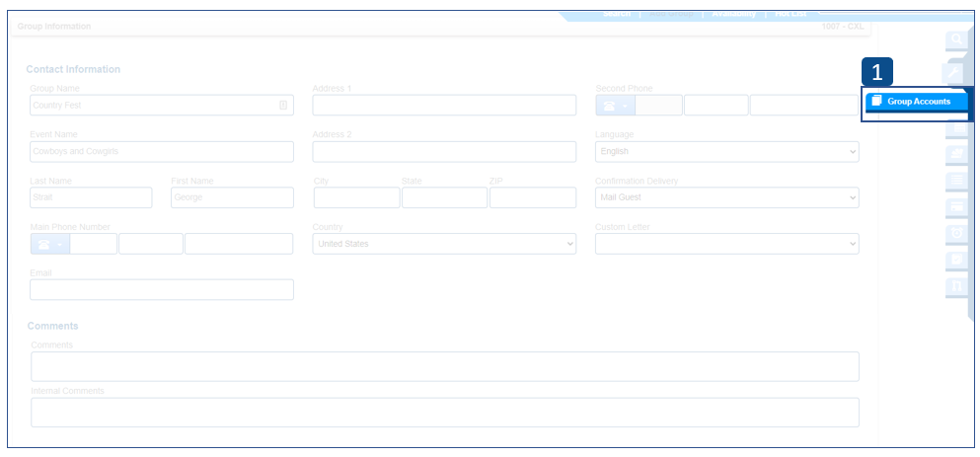Click into the Email input field
This screenshot has width=980, height=457.
pos(162,289)
